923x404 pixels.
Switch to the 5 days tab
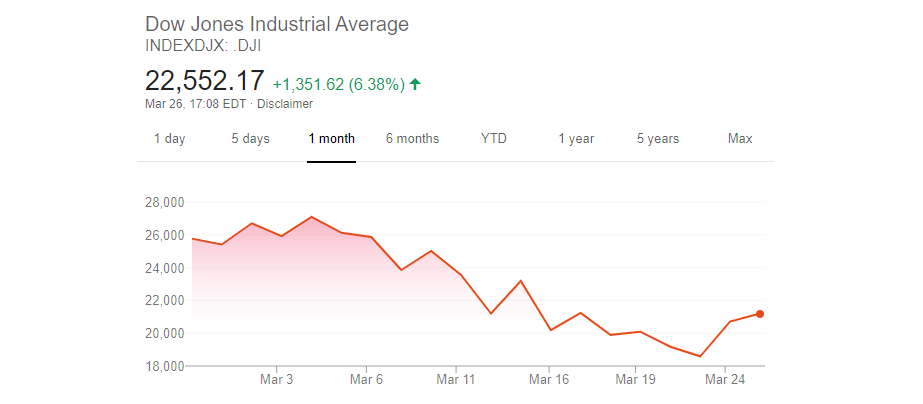250,139
